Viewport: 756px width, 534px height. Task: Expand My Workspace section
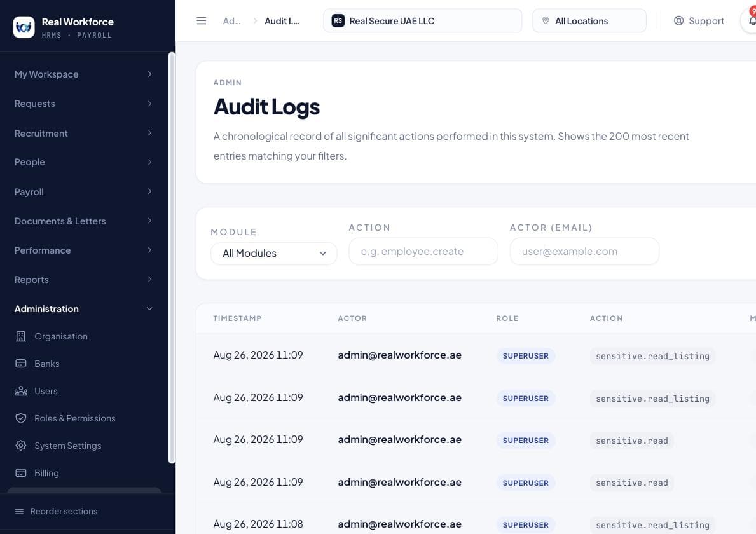pos(83,74)
